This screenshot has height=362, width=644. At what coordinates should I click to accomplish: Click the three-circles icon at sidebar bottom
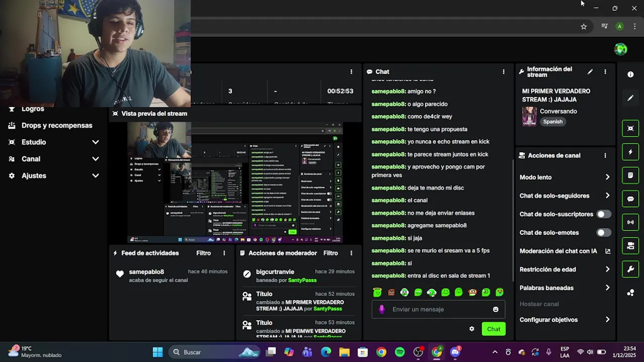pos(630,293)
